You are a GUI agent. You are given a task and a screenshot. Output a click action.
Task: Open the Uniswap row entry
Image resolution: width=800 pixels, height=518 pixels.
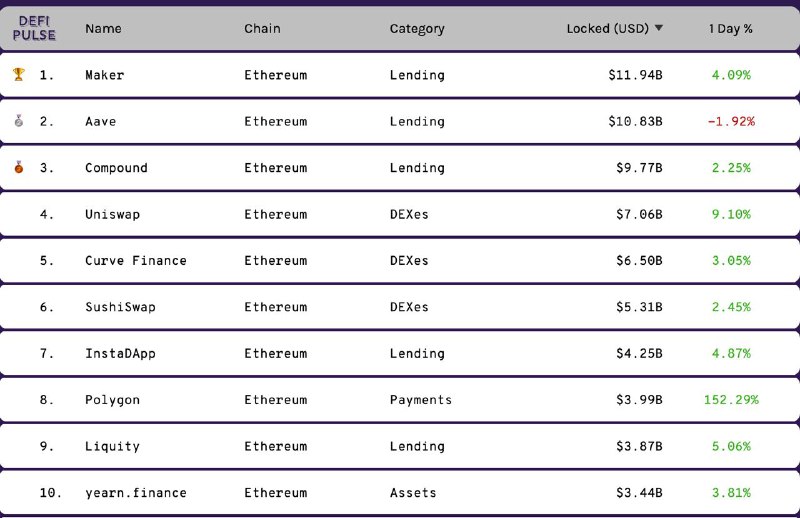(112, 214)
